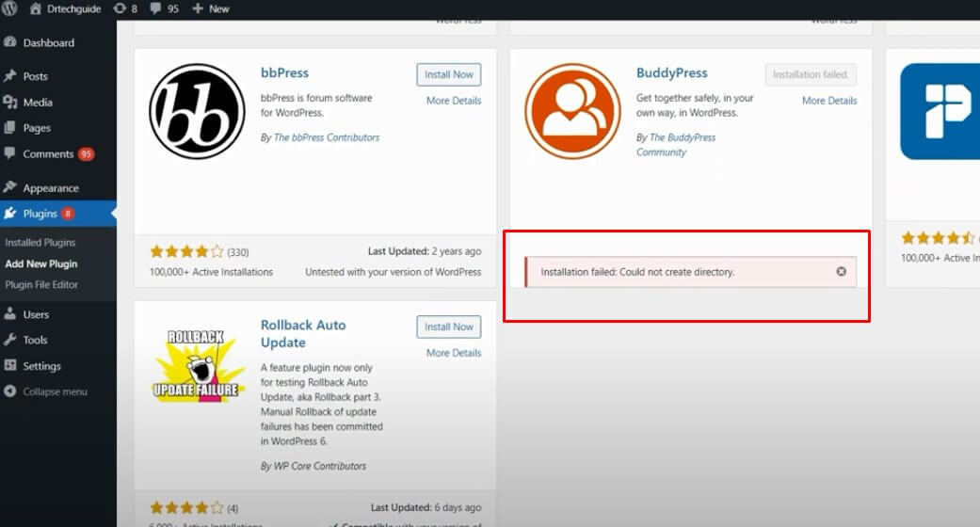
Task: Click the Users person icon
Action: [10, 313]
